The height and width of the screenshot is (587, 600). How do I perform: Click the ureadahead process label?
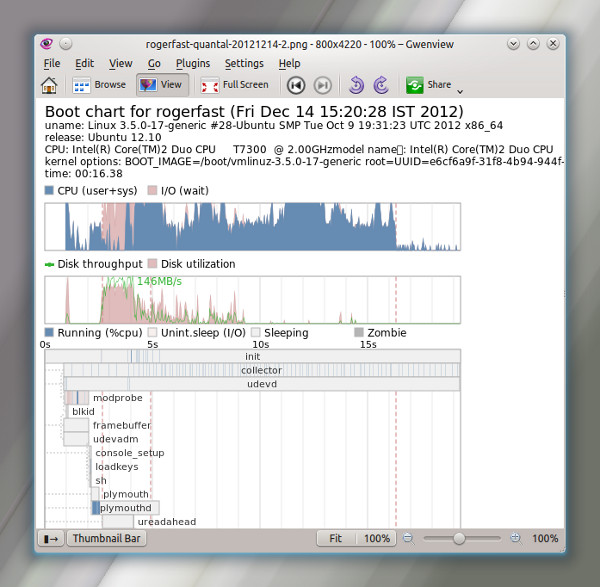point(167,522)
